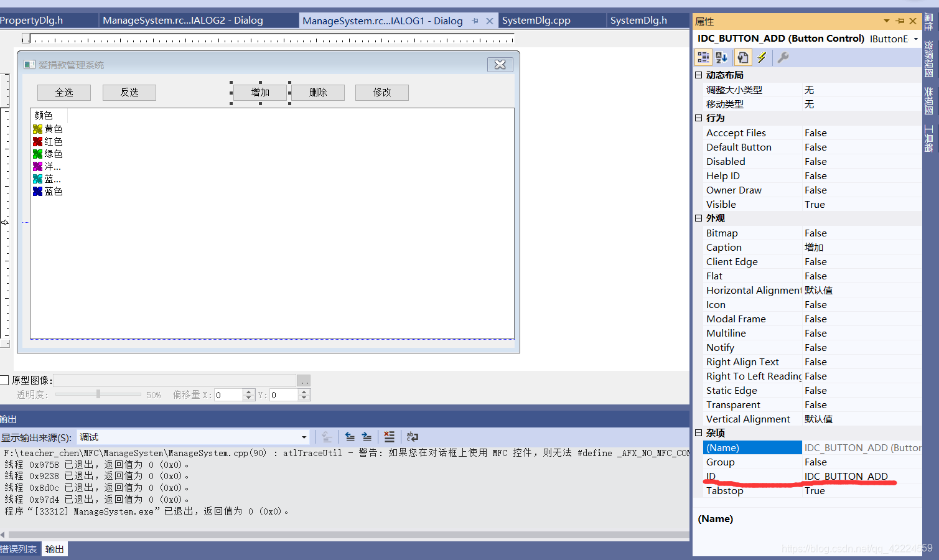Click the offset Y input field
The height and width of the screenshot is (560, 939).
point(284,395)
